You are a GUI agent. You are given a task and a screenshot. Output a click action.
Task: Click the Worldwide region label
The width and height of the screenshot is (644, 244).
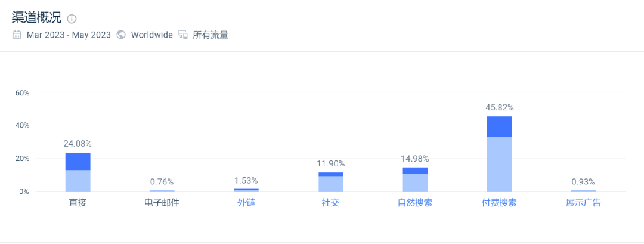point(151,35)
